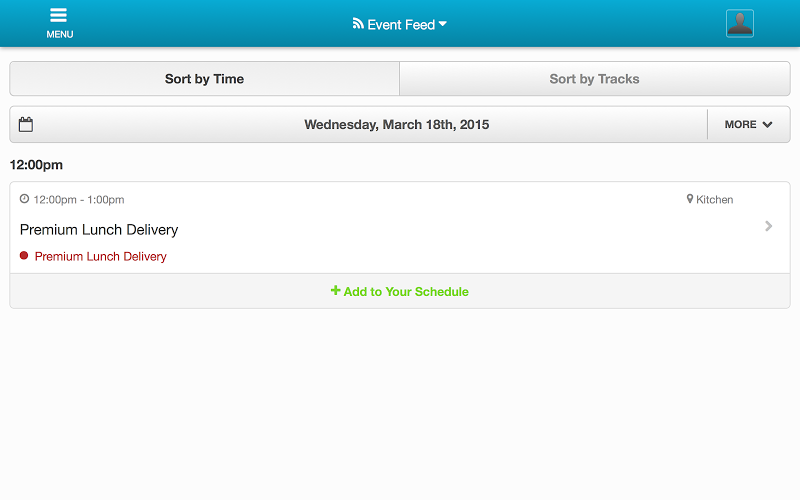Click the red Premium Lunch Delivery track link
This screenshot has height=500, width=800.
(101, 257)
